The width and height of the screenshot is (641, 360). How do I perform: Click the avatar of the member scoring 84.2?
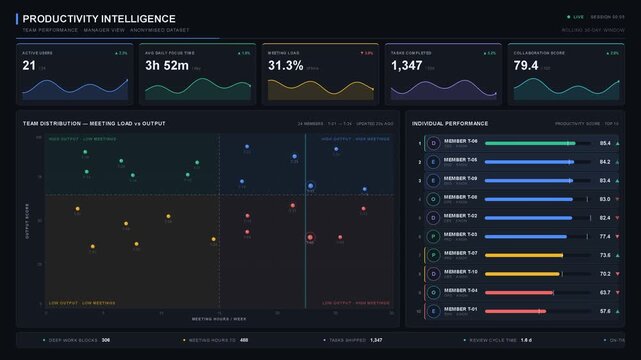[x=433, y=162]
